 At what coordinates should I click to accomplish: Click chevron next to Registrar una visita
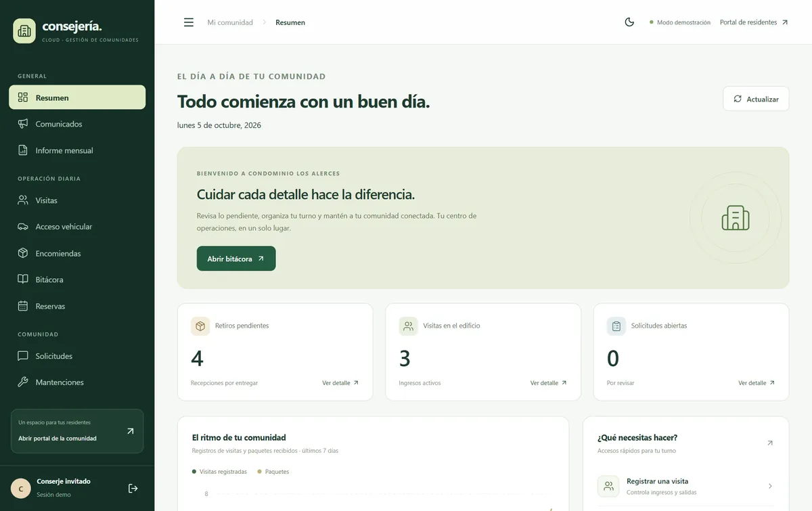tap(770, 486)
